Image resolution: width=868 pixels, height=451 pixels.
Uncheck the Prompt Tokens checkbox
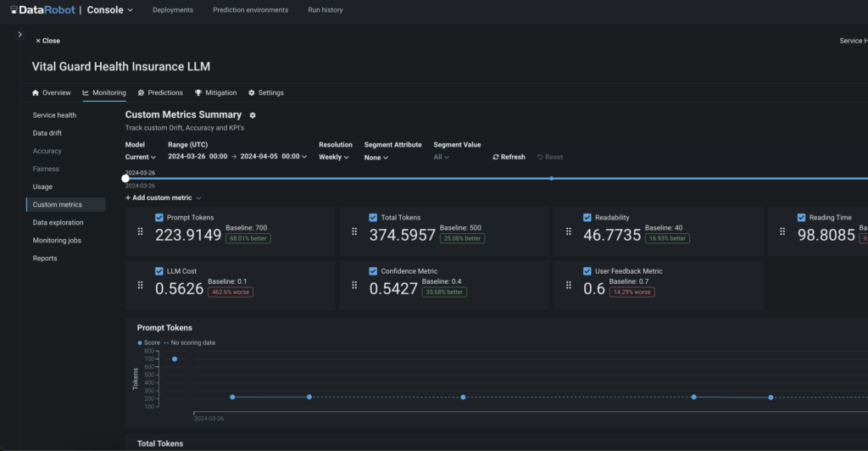159,218
